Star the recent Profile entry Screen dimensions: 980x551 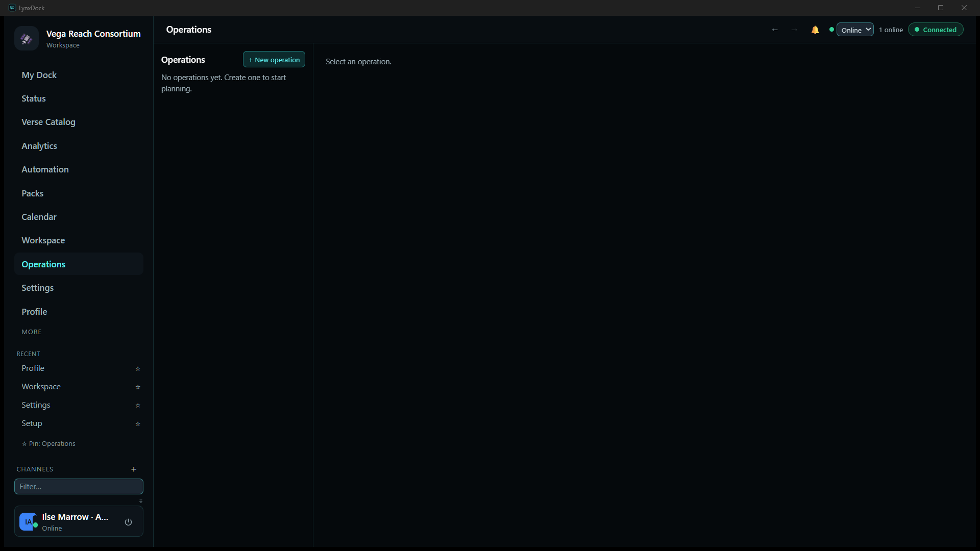click(138, 369)
